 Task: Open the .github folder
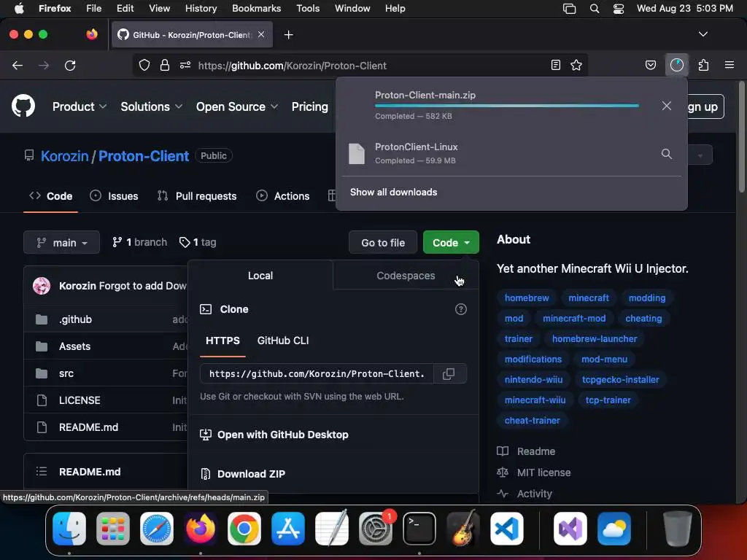pyautogui.click(x=75, y=319)
